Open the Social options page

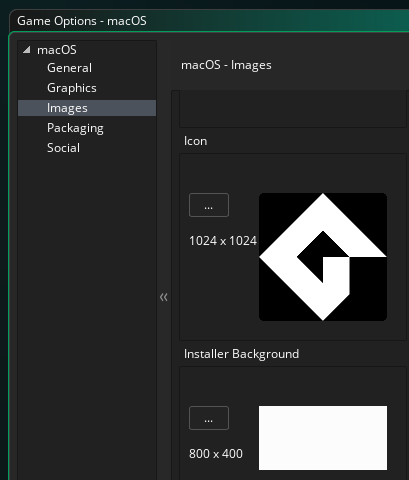(x=63, y=148)
